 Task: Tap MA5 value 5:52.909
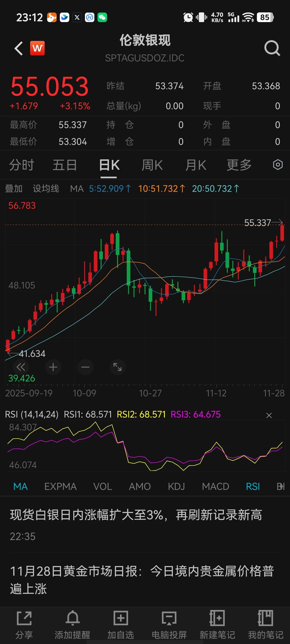point(110,189)
